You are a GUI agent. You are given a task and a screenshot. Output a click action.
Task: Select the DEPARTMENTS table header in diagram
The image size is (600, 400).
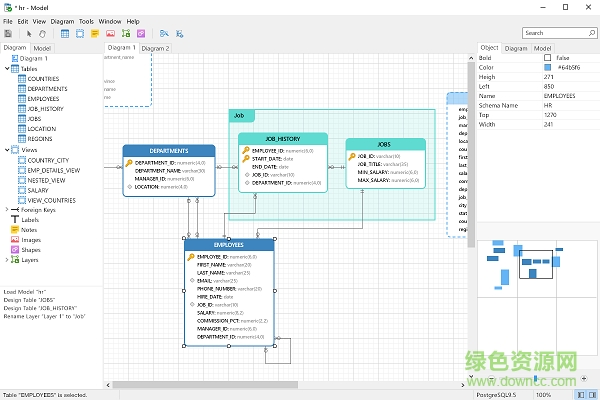[169, 151]
